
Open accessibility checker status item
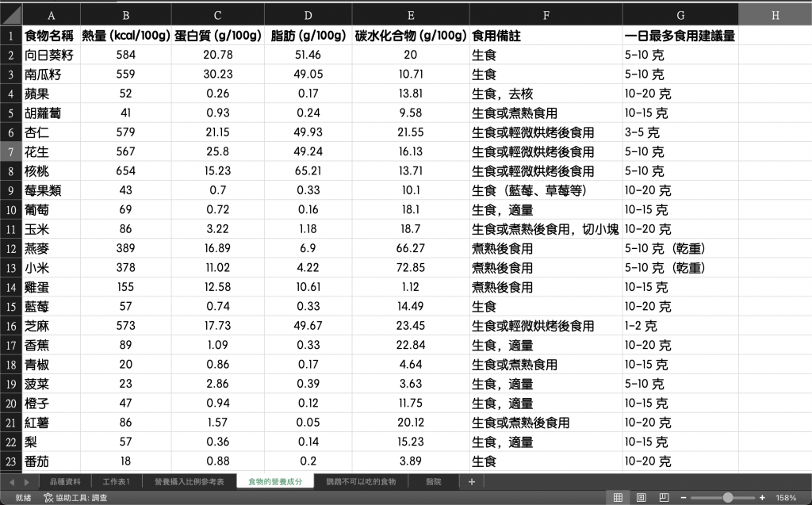click(75, 498)
